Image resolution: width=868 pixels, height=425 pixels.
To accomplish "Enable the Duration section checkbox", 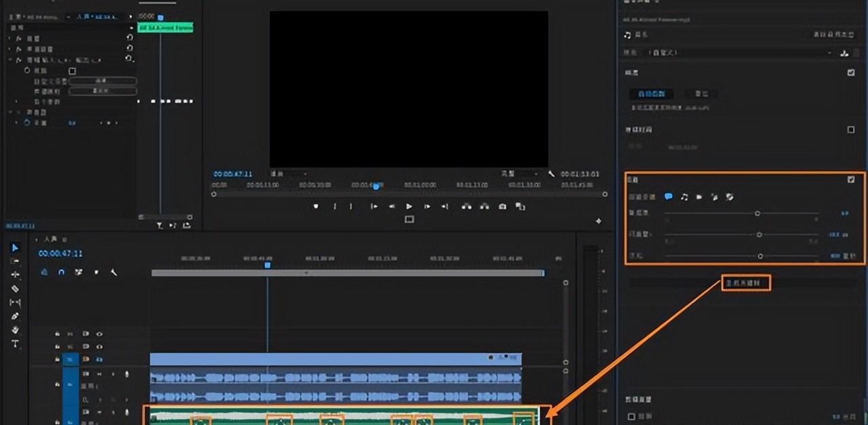I will [x=851, y=129].
